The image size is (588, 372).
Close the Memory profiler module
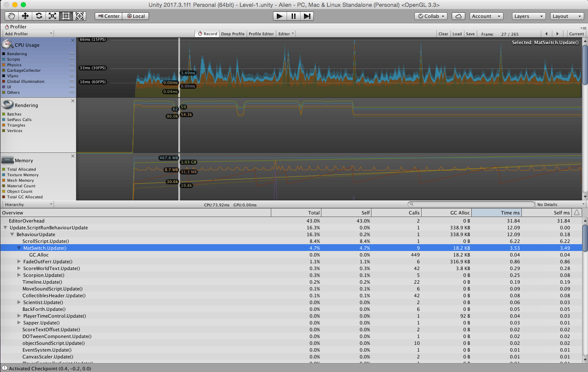point(73,156)
